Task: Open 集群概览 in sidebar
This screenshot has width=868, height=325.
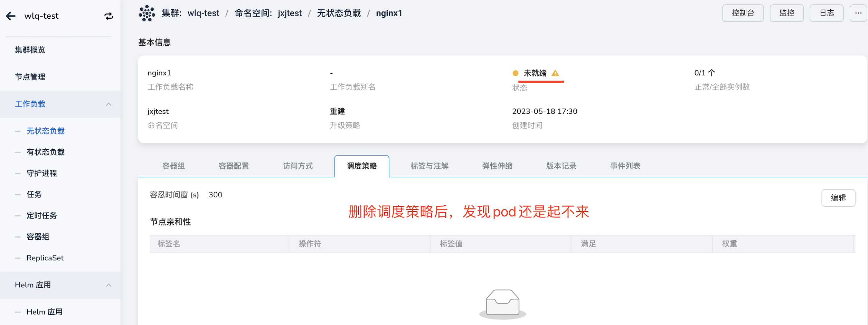Action: (x=30, y=50)
